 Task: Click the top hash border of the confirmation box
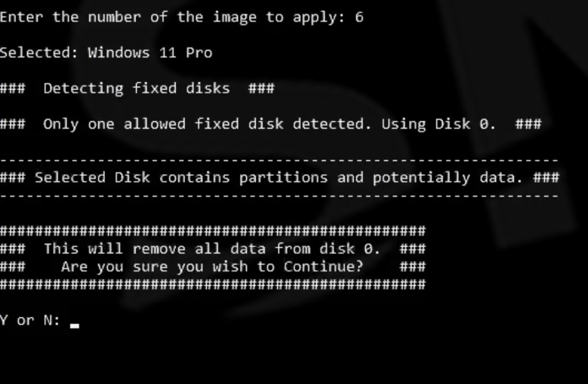[x=212, y=231]
